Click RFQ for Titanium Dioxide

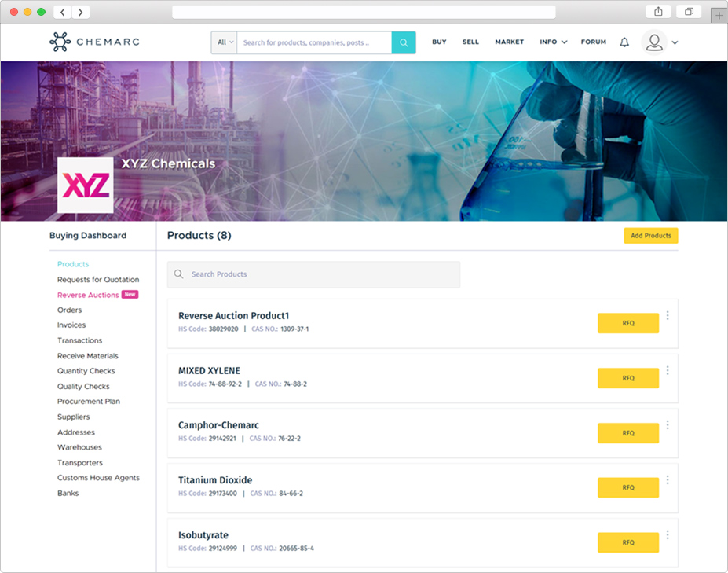pos(628,487)
